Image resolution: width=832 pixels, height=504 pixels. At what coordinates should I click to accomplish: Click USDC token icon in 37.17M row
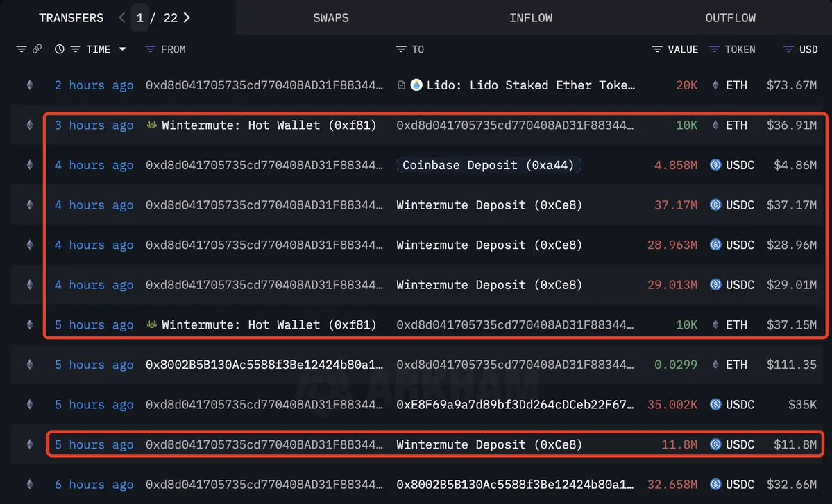(715, 205)
